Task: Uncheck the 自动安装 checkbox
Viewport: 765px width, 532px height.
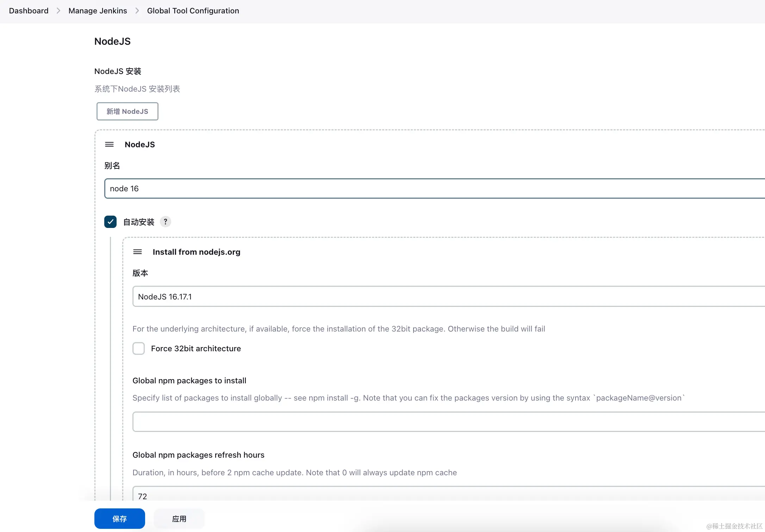Action: 110,222
